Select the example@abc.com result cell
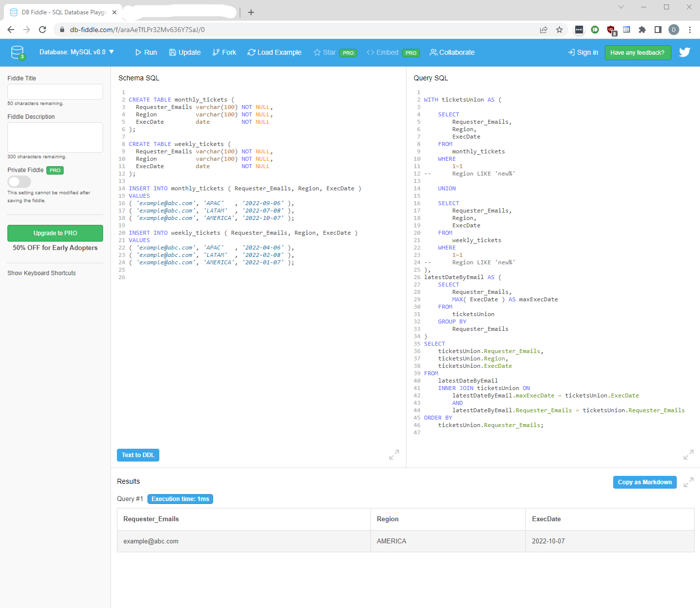The width and height of the screenshot is (700, 608). [244, 541]
